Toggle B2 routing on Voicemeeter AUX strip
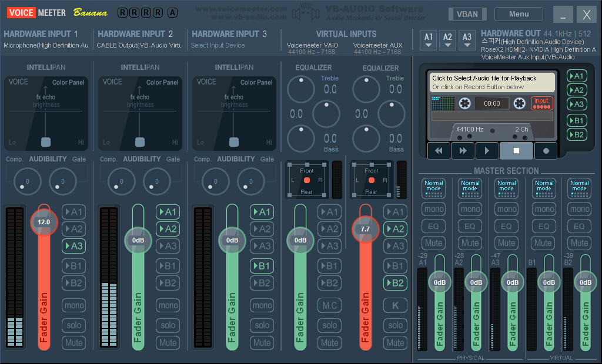The height and width of the screenshot is (364, 602). click(x=395, y=283)
